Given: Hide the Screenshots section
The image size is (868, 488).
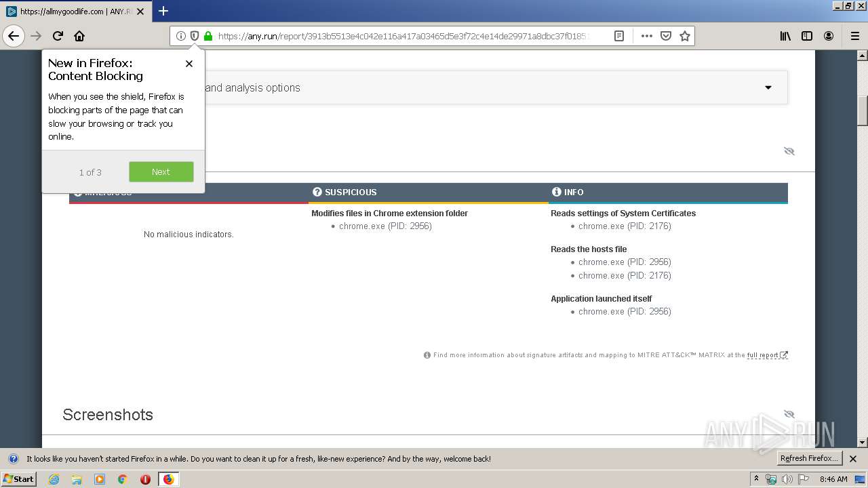Looking at the screenshot, I should pyautogui.click(x=789, y=414).
